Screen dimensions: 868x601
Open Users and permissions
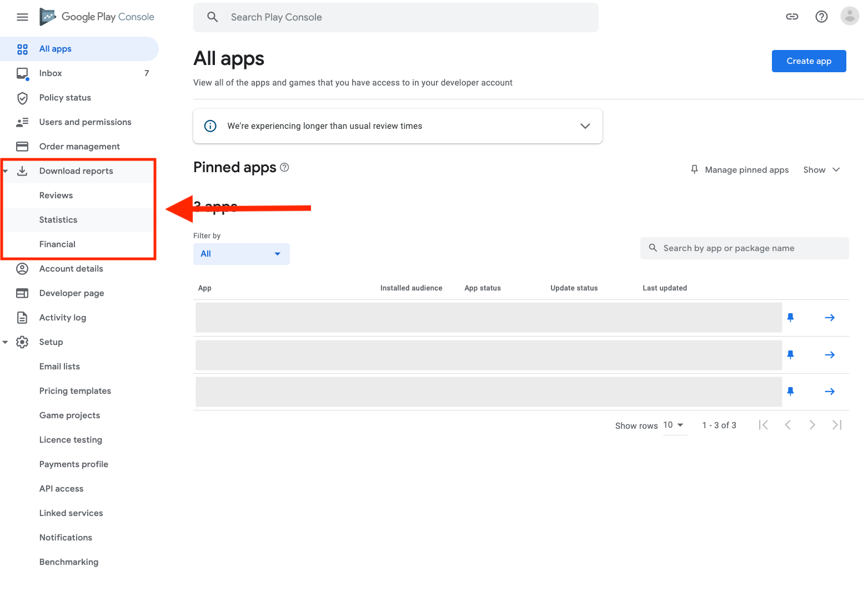[x=79, y=122]
